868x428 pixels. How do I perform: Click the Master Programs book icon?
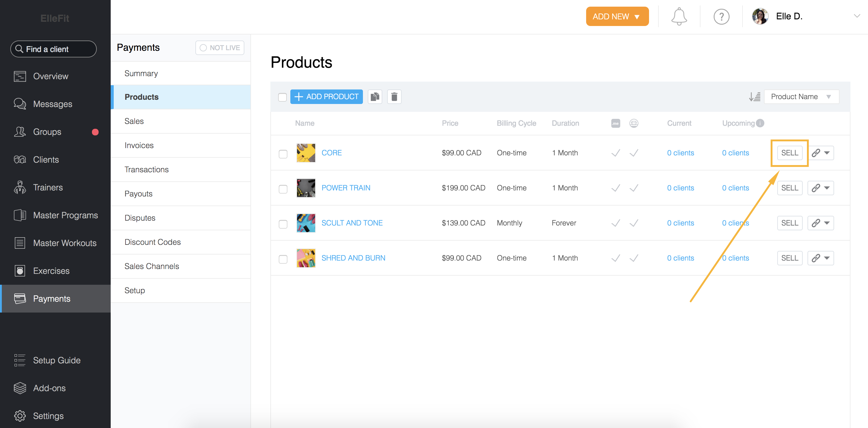point(20,215)
